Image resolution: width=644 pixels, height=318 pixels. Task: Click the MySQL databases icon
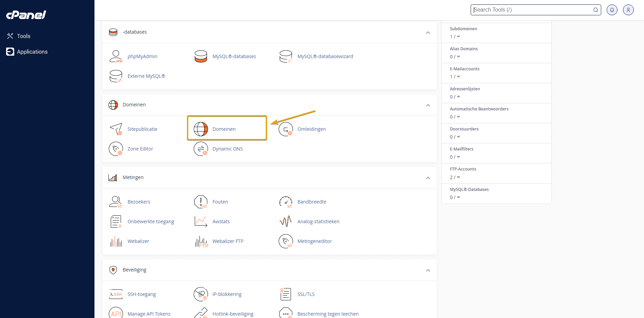(x=201, y=56)
